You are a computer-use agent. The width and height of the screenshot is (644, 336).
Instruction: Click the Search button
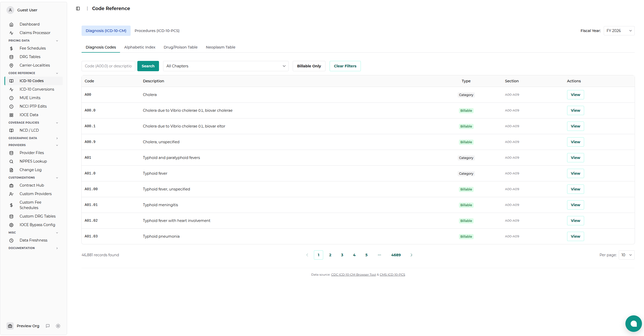pos(148,66)
